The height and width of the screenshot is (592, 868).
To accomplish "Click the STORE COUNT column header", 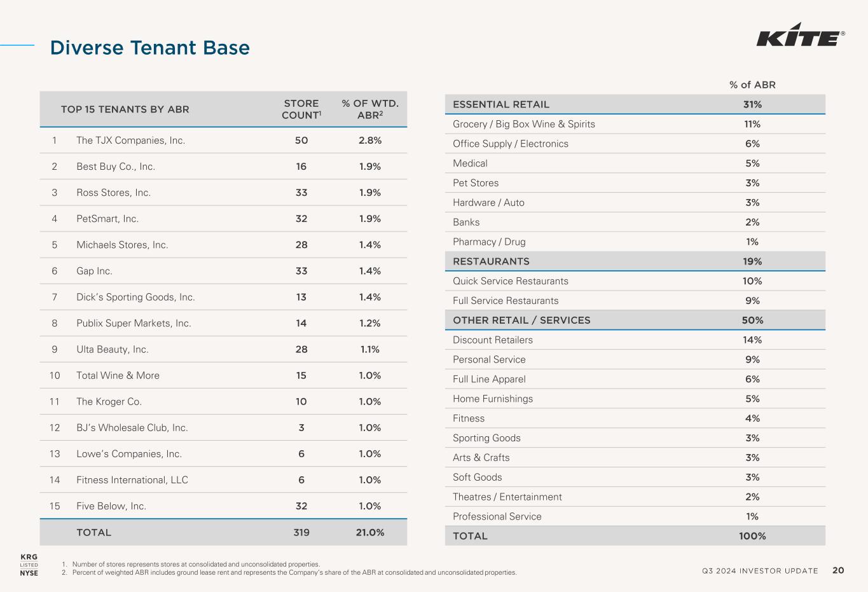I will point(301,109).
